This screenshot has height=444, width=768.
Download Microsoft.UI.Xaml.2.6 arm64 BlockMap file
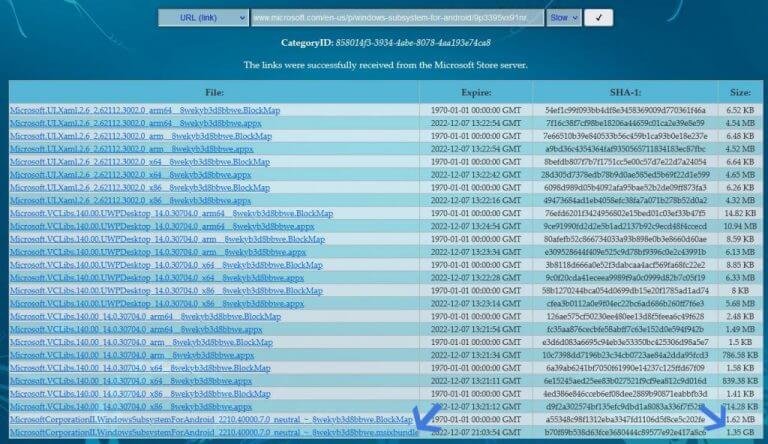coord(145,110)
